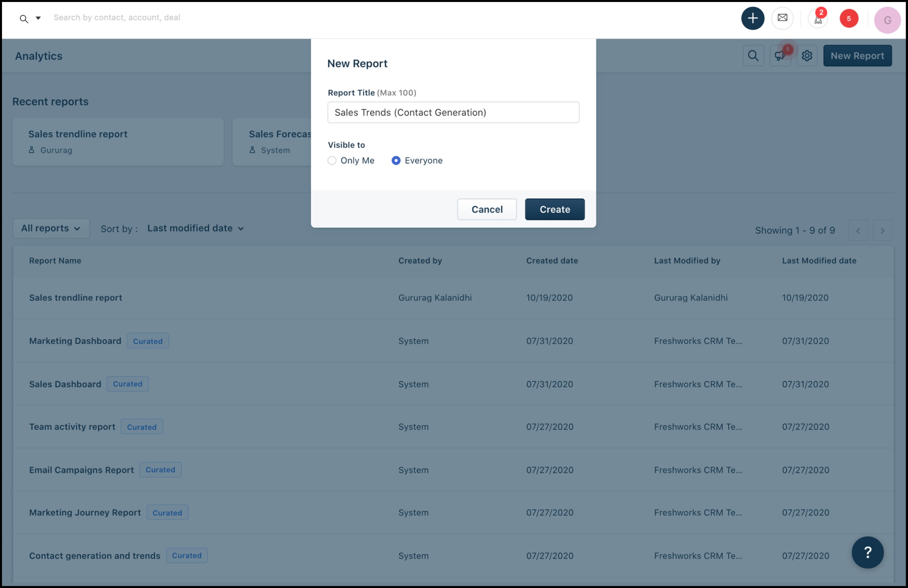
Task: Click the Created by column header
Action: click(420, 261)
